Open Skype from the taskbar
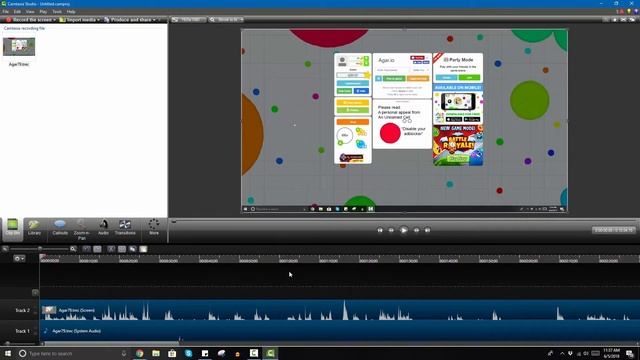The width and height of the screenshot is (640, 360). pos(189,353)
